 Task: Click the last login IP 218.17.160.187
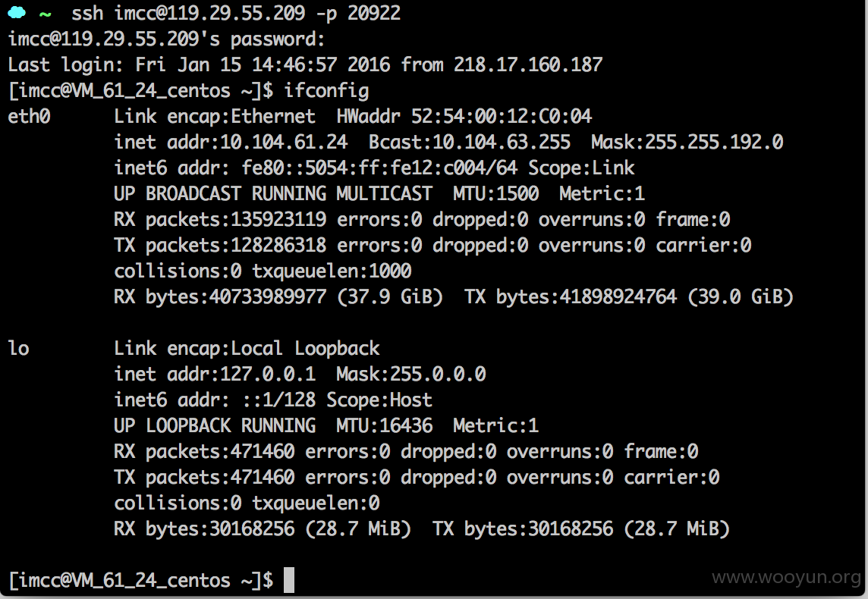point(528,64)
